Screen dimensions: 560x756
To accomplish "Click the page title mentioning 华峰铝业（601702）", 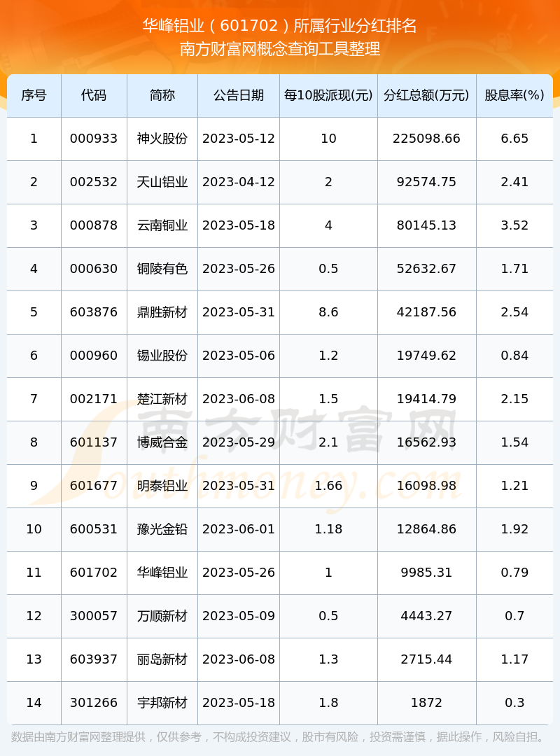I will tap(280, 27).
